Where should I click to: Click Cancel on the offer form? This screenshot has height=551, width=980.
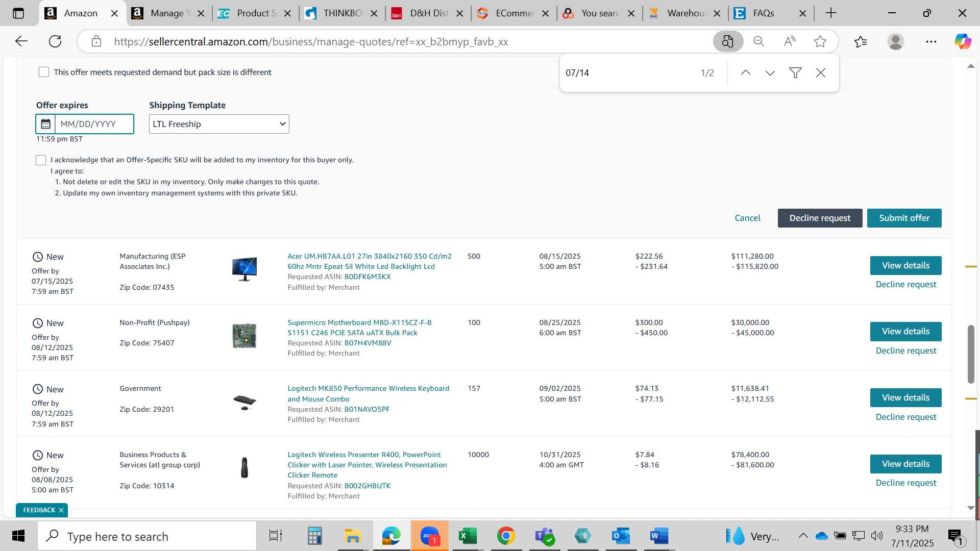click(x=747, y=218)
